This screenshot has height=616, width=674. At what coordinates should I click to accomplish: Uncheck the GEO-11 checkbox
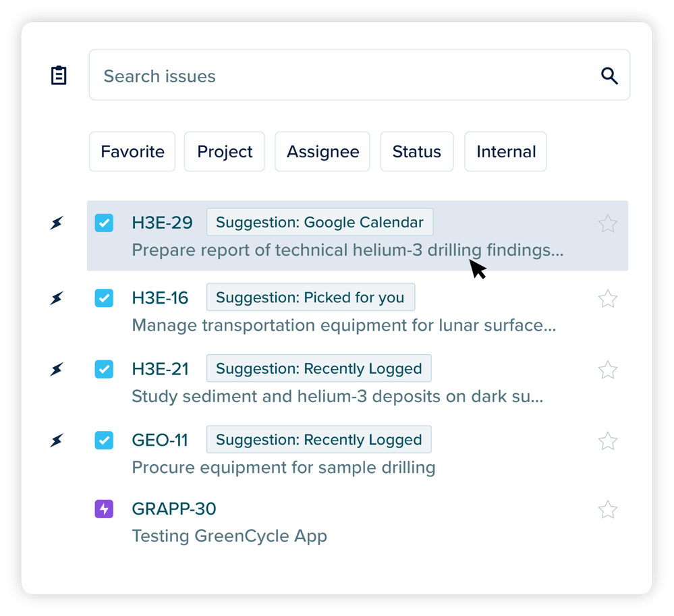pos(104,440)
